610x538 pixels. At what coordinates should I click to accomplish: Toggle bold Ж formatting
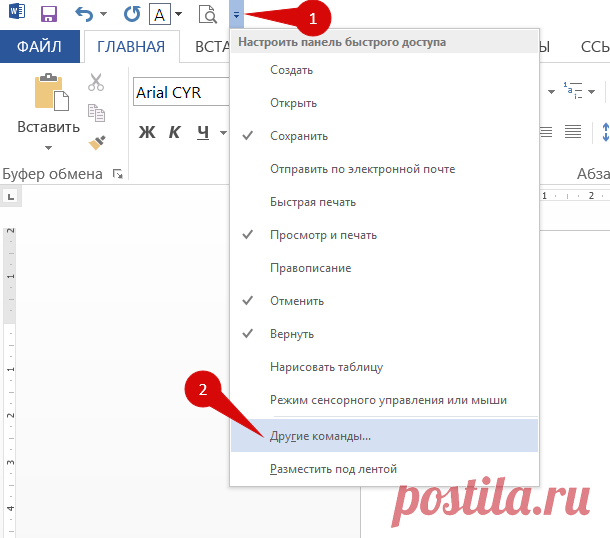[147, 133]
